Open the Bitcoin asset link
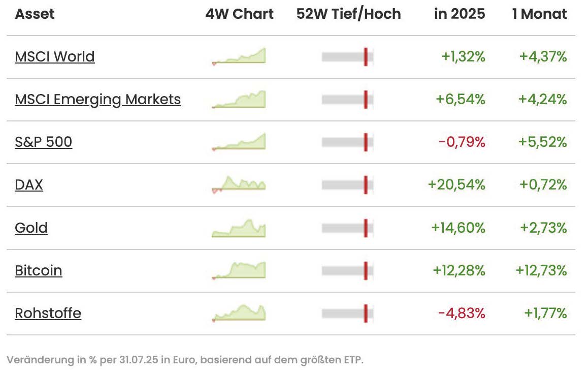Viewport: 588px width, 374px height. point(39,270)
